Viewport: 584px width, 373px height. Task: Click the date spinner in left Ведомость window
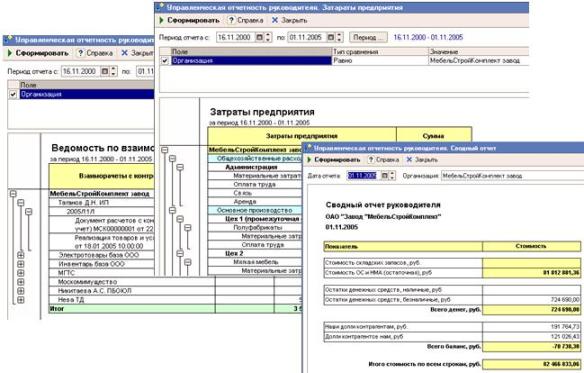click(114, 71)
